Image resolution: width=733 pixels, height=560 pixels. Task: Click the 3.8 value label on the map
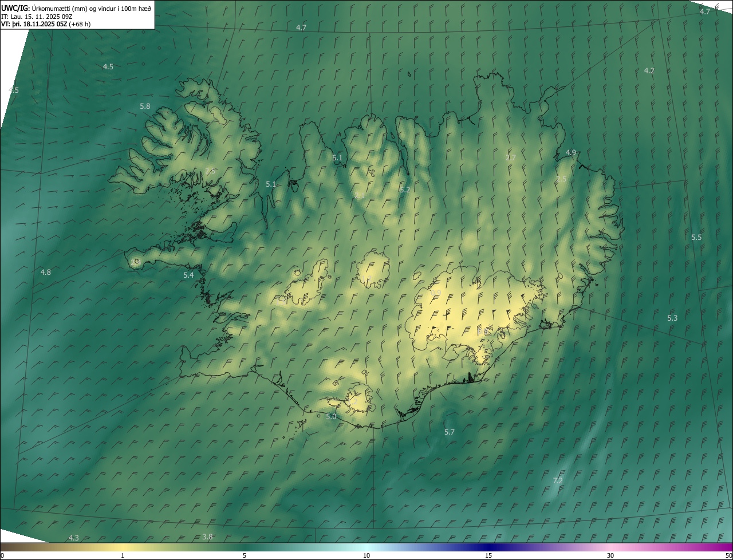pos(207,537)
